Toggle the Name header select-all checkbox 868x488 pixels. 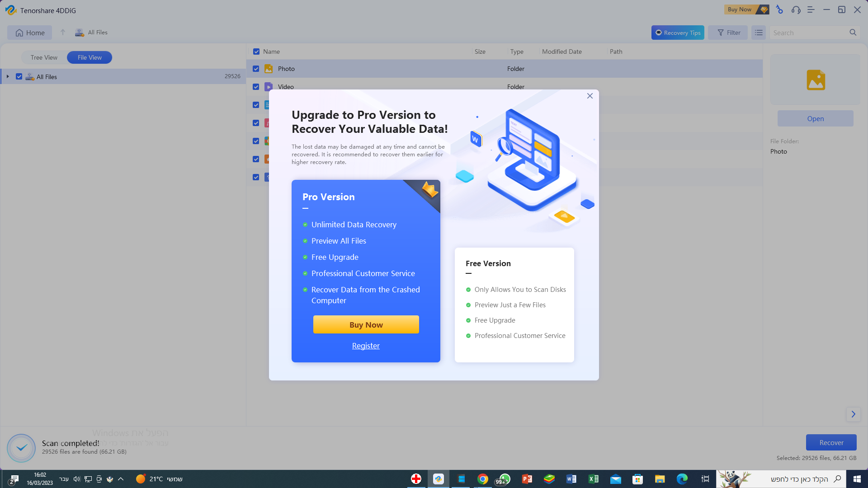[x=256, y=52]
